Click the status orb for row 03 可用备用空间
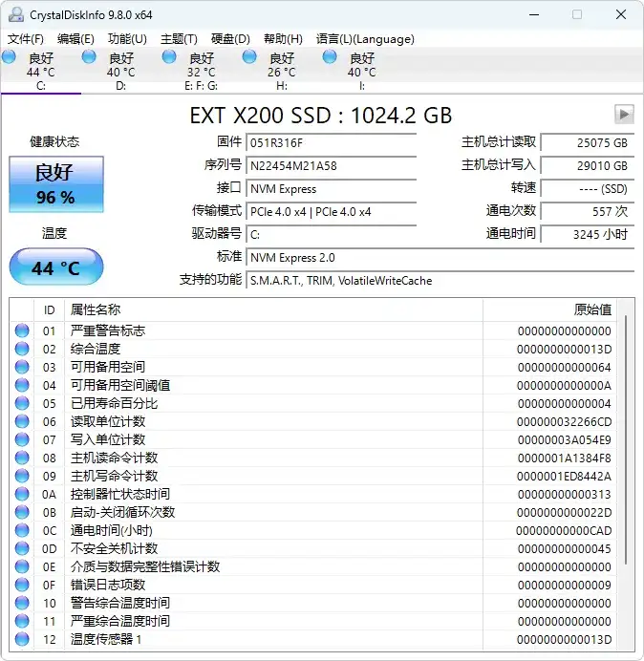644x661 pixels. tap(22, 367)
